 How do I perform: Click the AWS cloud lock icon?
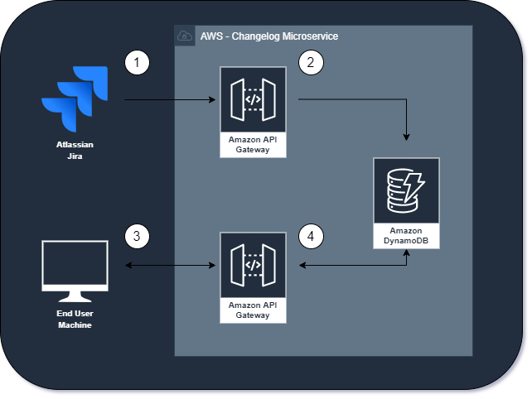coord(185,36)
